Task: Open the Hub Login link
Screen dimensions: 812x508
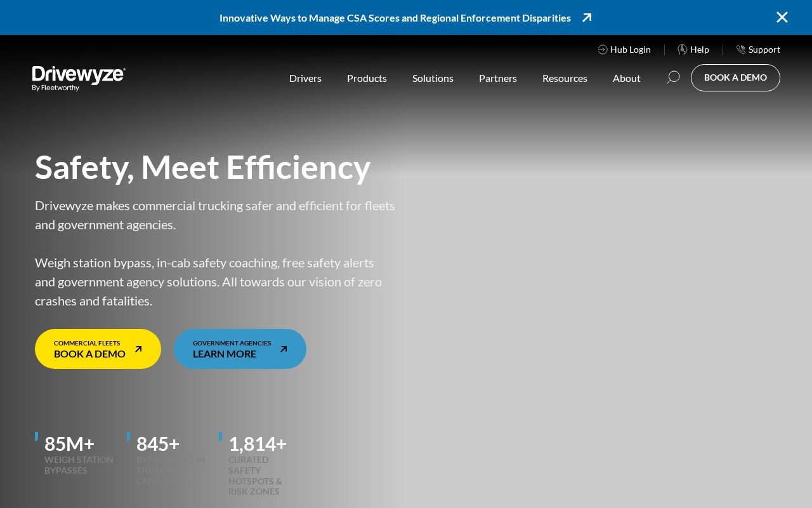Action: 624,50
